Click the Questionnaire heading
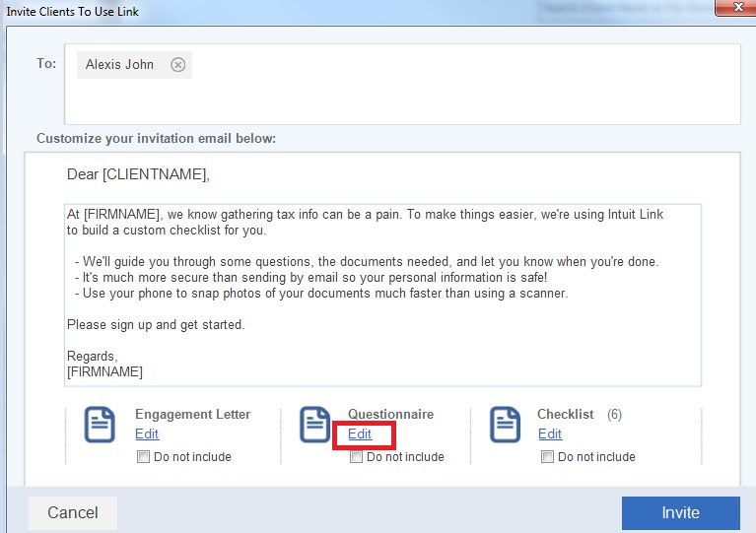 tap(391, 415)
